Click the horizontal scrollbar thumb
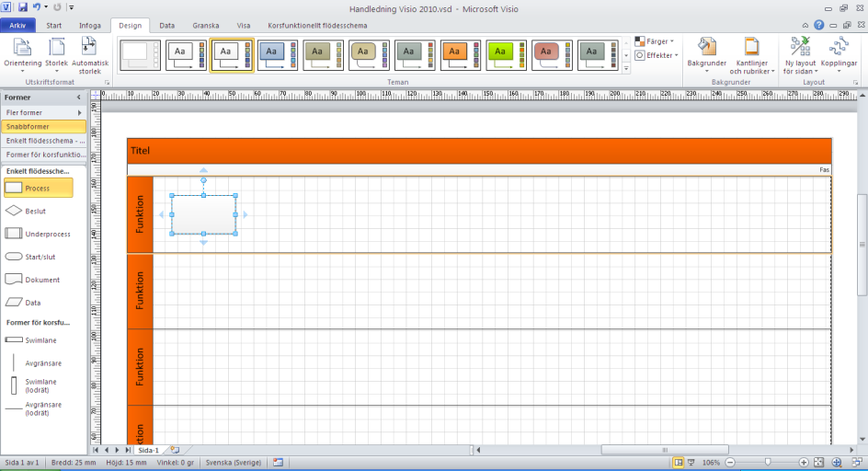The width and height of the screenshot is (868, 471). [x=665, y=450]
